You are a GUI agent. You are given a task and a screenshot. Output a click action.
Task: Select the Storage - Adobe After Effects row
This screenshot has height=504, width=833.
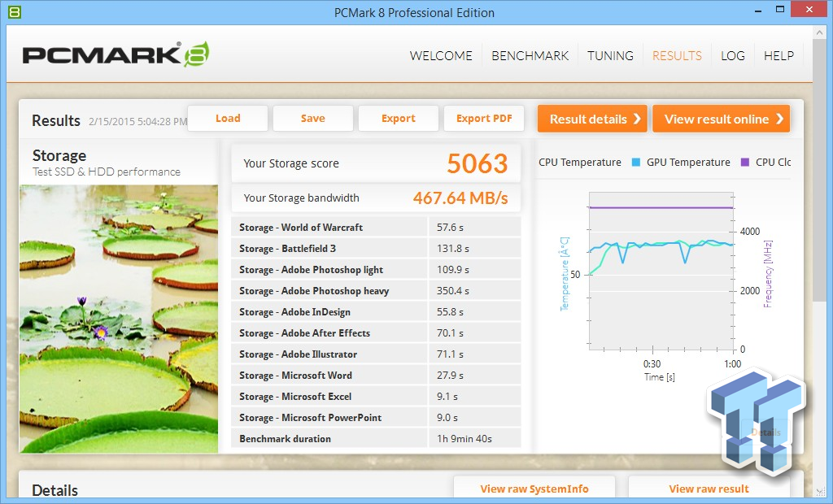376,333
